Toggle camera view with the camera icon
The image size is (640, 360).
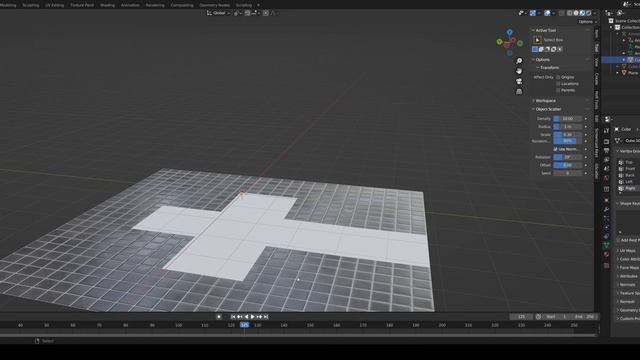[x=519, y=81]
